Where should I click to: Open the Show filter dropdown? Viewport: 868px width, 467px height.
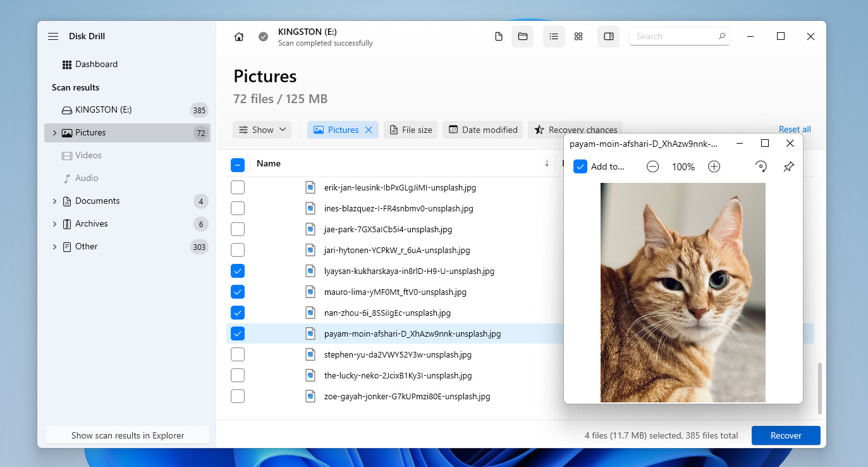tap(262, 130)
